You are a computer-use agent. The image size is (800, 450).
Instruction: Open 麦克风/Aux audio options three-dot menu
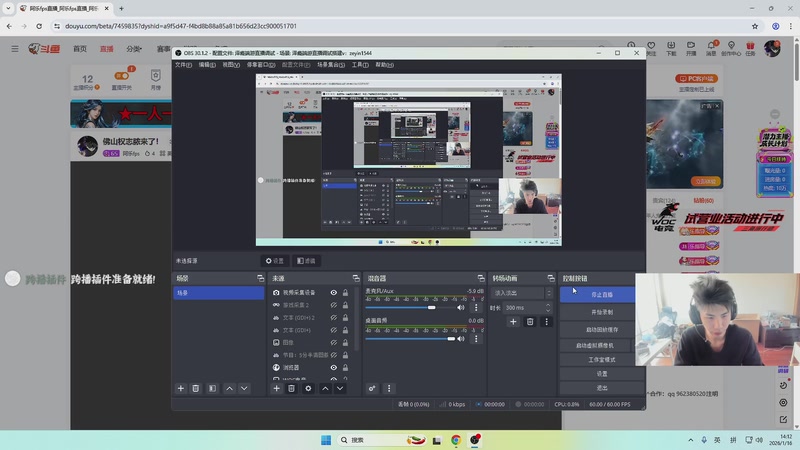pyautogui.click(x=475, y=308)
